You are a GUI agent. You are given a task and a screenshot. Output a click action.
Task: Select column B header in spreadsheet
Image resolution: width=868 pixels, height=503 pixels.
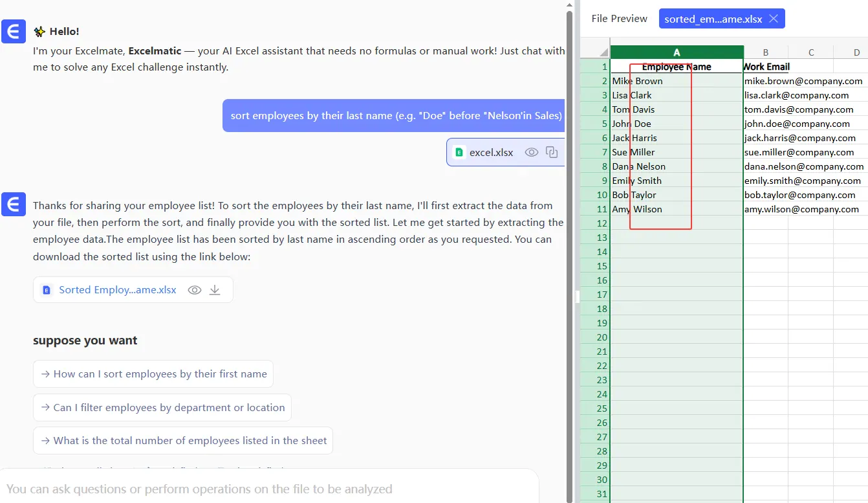(x=765, y=52)
